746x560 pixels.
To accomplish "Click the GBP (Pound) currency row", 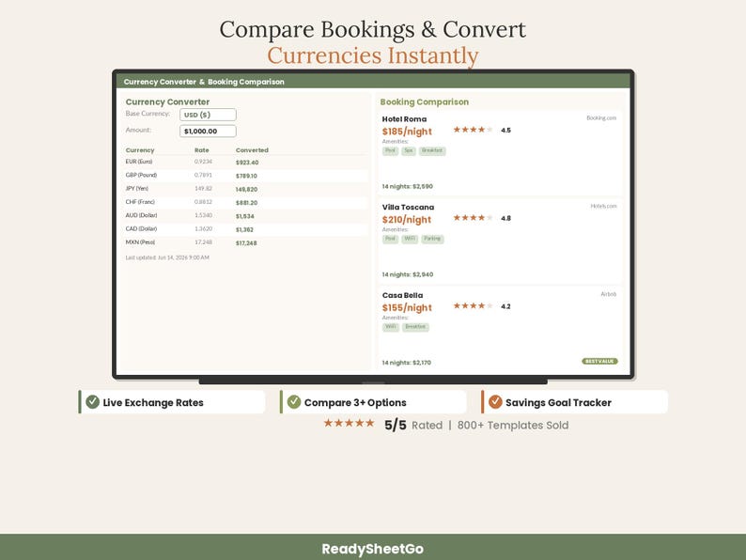I will 246,176.
